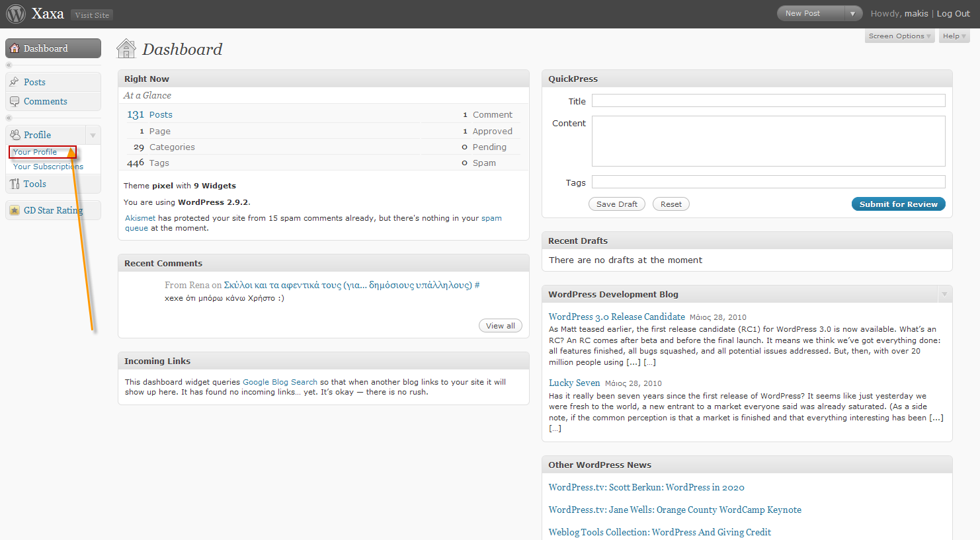
Task: Open the 1 Page link
Action: pos(155,131)
